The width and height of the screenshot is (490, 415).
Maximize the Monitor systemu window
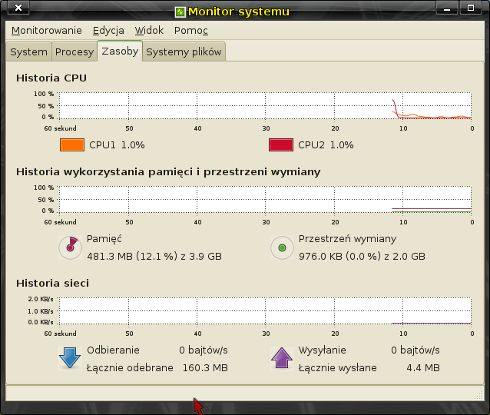pyautogui.click(x=471, y=8)
